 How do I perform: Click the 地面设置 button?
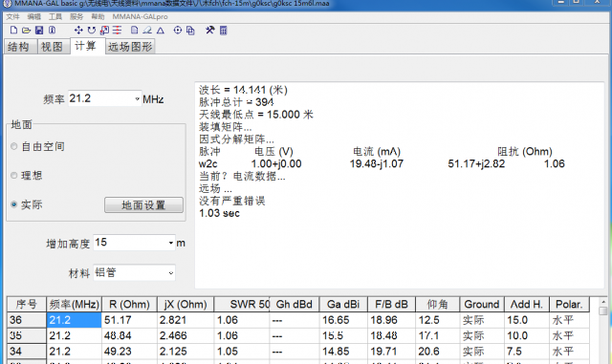pyautogui.click(x=143, y=205)
